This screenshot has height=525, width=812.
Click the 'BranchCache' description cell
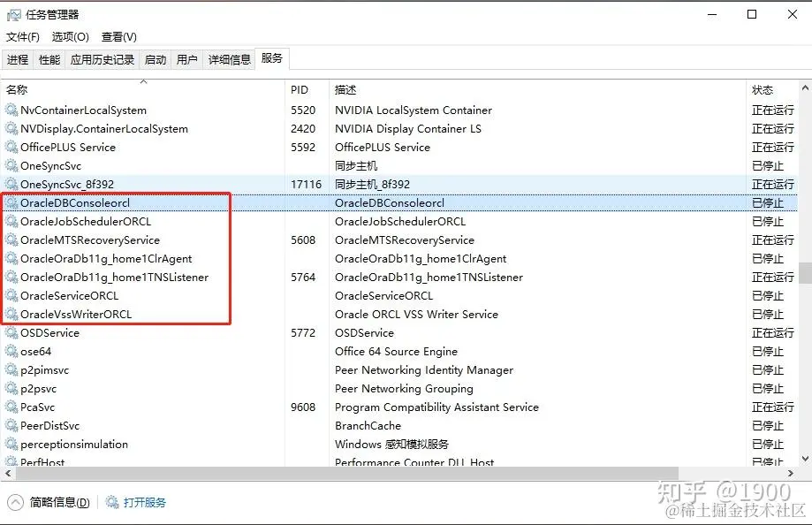(368, 425)
